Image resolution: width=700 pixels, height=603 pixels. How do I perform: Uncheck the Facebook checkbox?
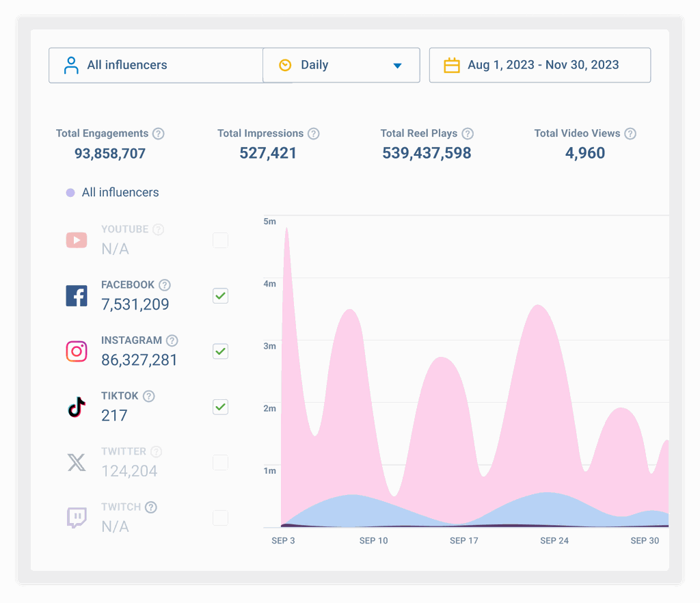(220, 295)
